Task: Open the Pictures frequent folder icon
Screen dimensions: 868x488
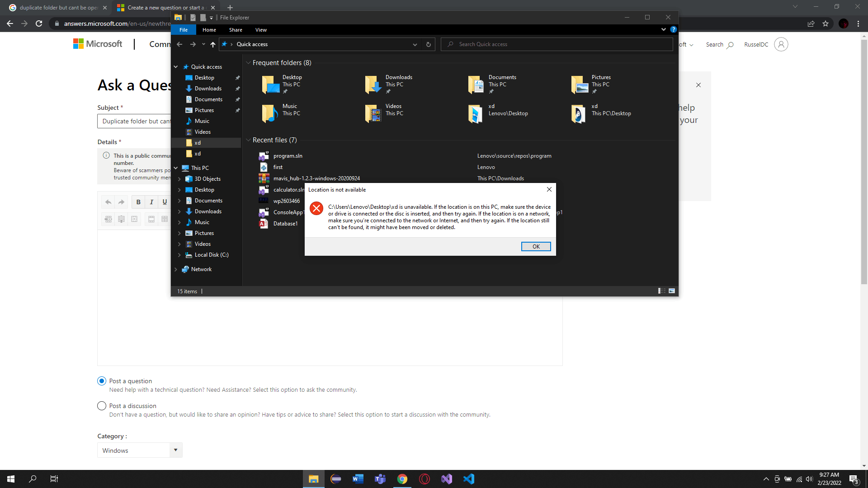Action: tap(580, 84)
